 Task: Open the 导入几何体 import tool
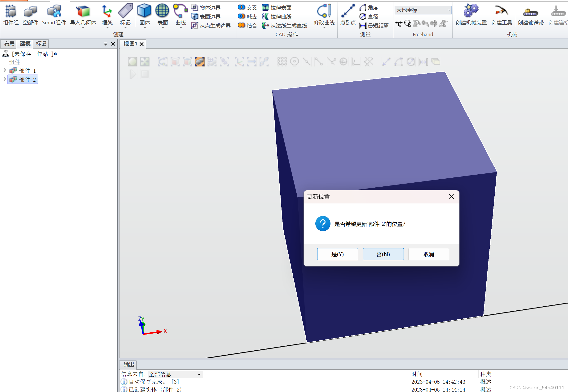[83, 12]
